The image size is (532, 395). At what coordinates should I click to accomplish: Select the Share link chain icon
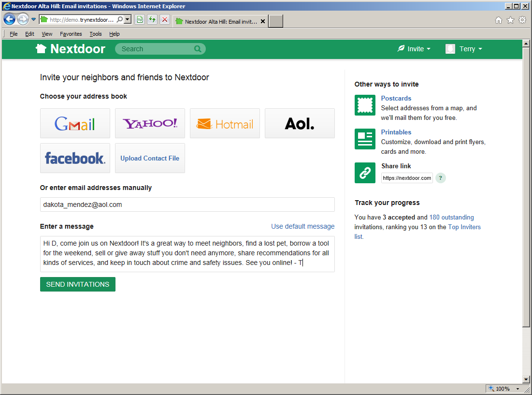[x=365, y=173]
